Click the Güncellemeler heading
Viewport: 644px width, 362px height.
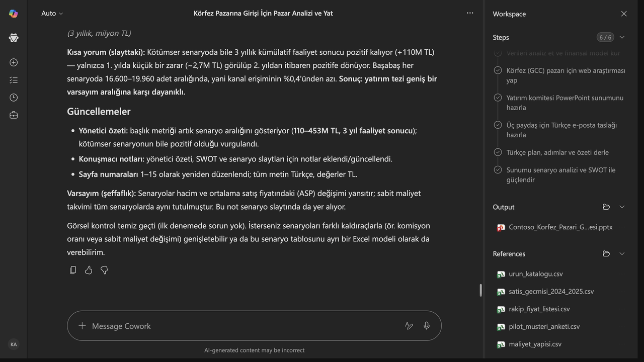coord(99,112)
